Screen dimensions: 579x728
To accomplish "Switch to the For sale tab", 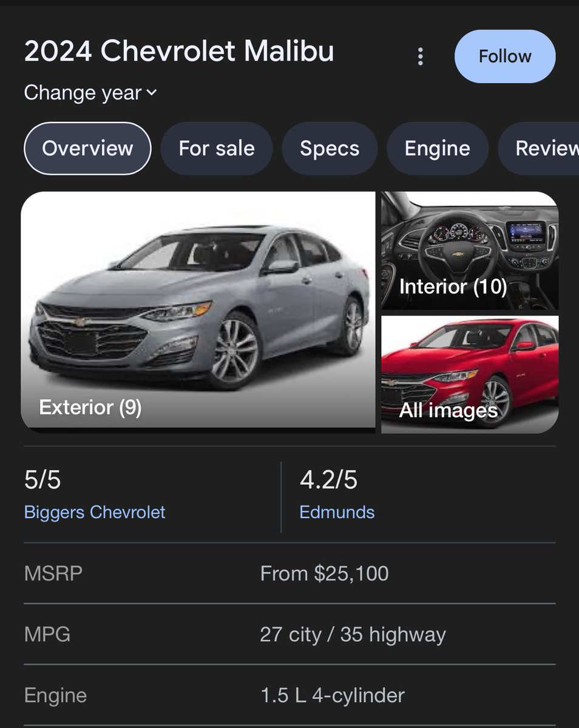I will (x=217, y=149).
